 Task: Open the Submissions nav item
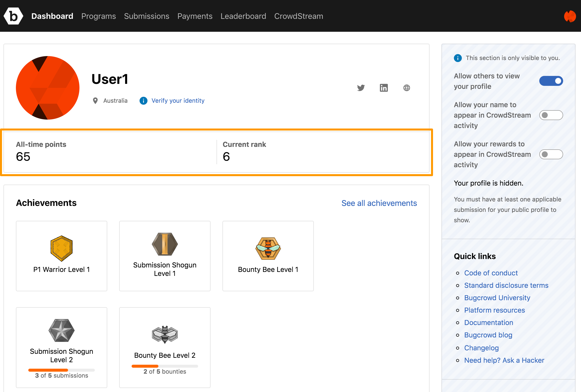[146, 16]
